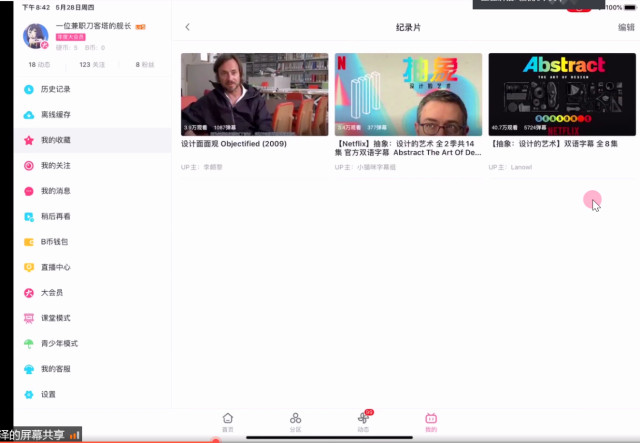
Task: Open 直播中心 live center
Action: pyautogui.click(x=55, y=267)
